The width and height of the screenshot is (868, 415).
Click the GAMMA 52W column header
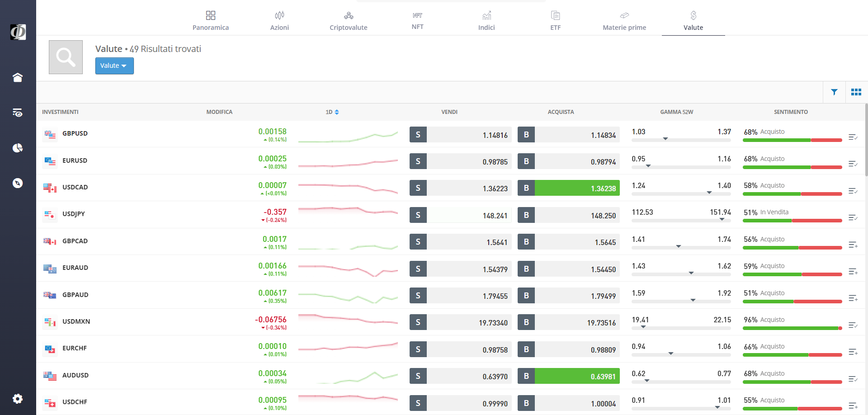(677, 112)
